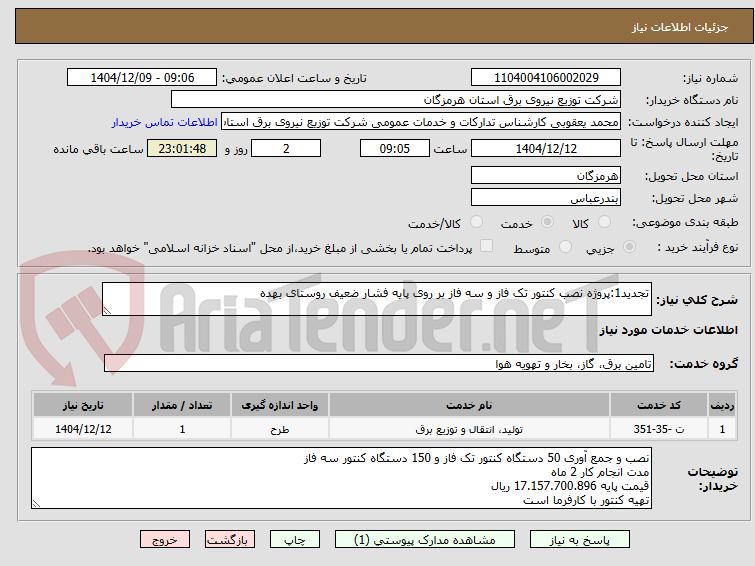Click the چاپ print button

point(295,540)
